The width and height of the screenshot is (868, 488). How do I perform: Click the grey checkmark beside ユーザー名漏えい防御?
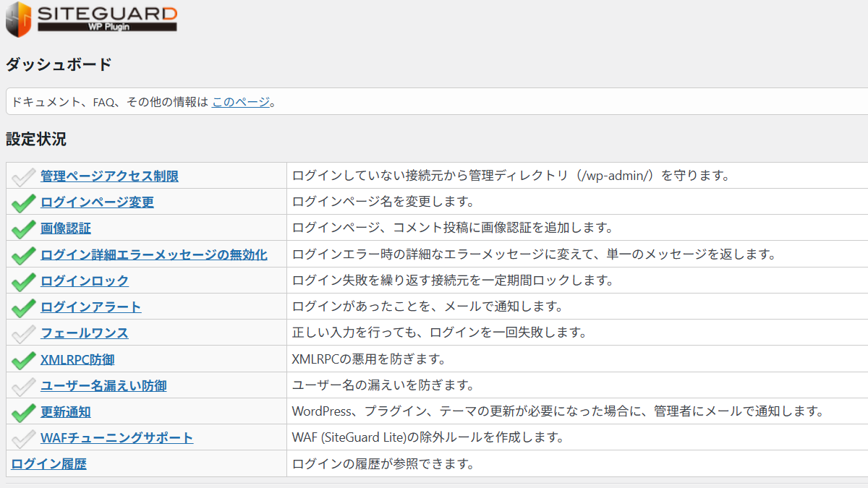[24, 385]
